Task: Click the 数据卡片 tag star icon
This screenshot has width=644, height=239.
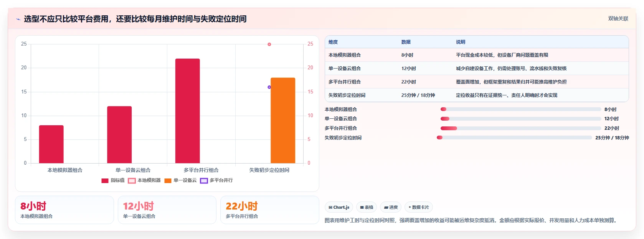Action: (x=410, y=207)
